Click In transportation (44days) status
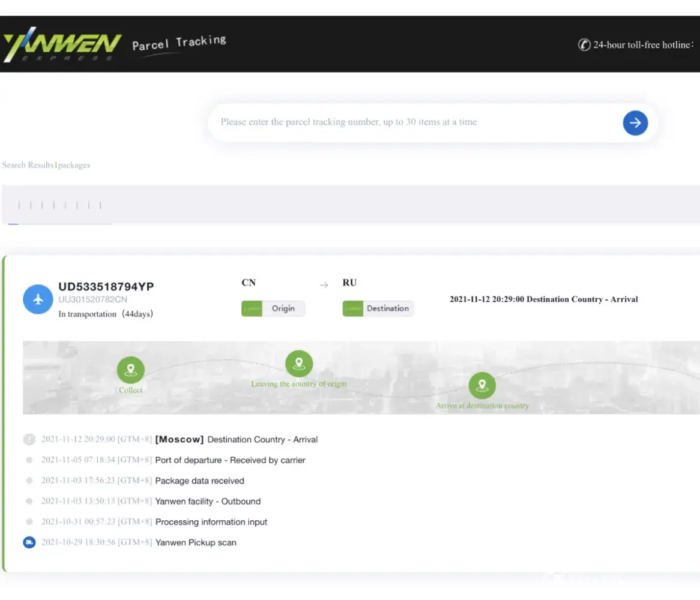 106,314
